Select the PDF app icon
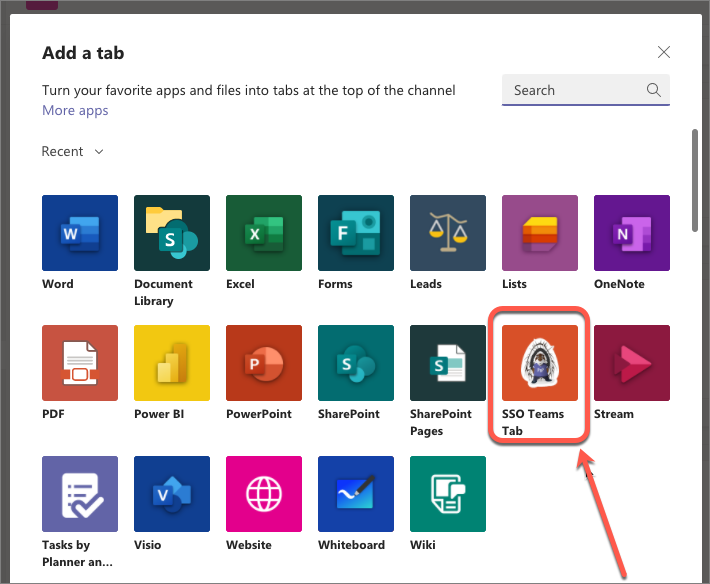 coord(80,363)
